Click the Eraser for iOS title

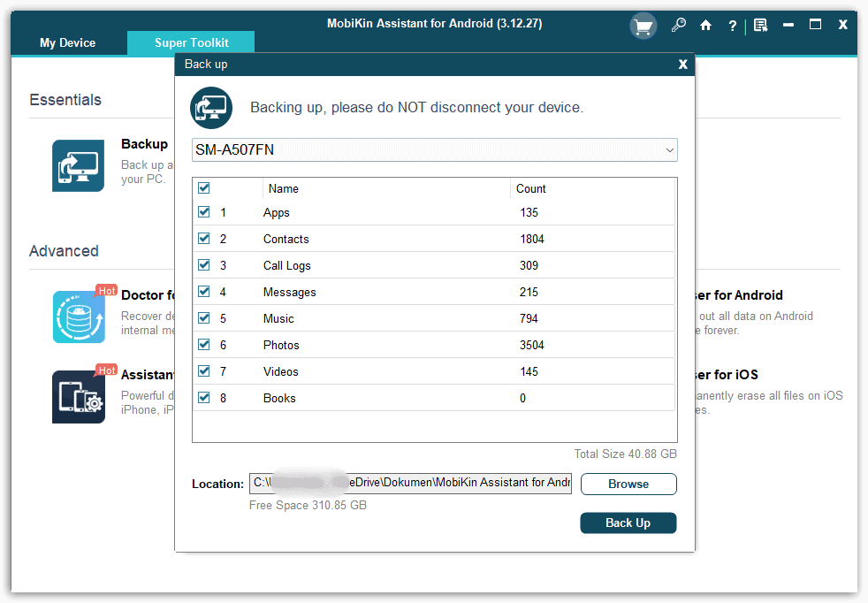tap(727, 375)
